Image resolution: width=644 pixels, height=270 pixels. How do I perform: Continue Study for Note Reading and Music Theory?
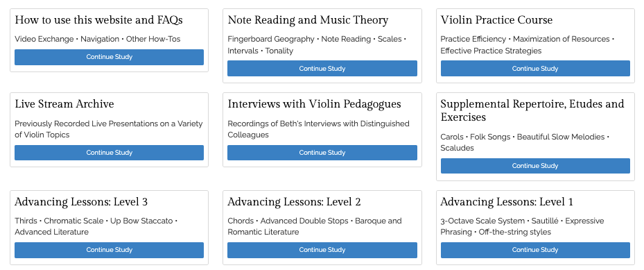click(322, 69)
